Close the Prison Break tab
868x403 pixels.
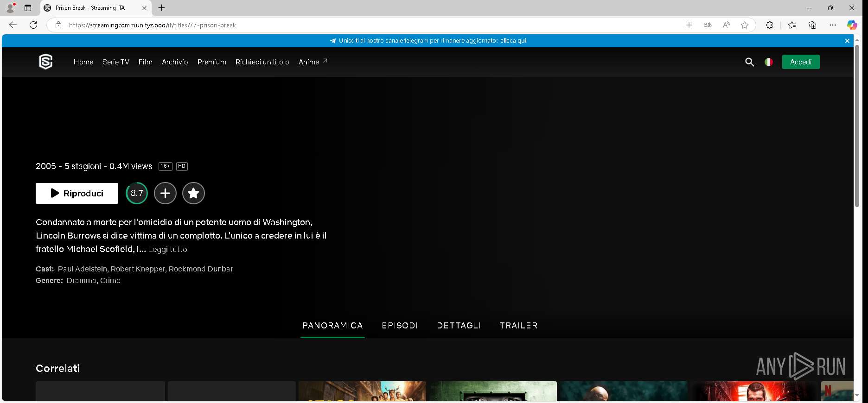click(144, 8)
